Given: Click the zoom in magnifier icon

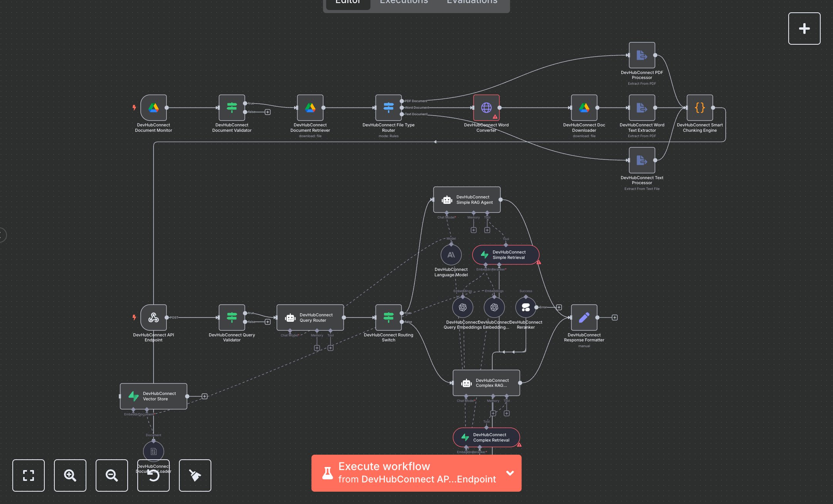Looking at the screenshot, I should (x=70, y=475).
